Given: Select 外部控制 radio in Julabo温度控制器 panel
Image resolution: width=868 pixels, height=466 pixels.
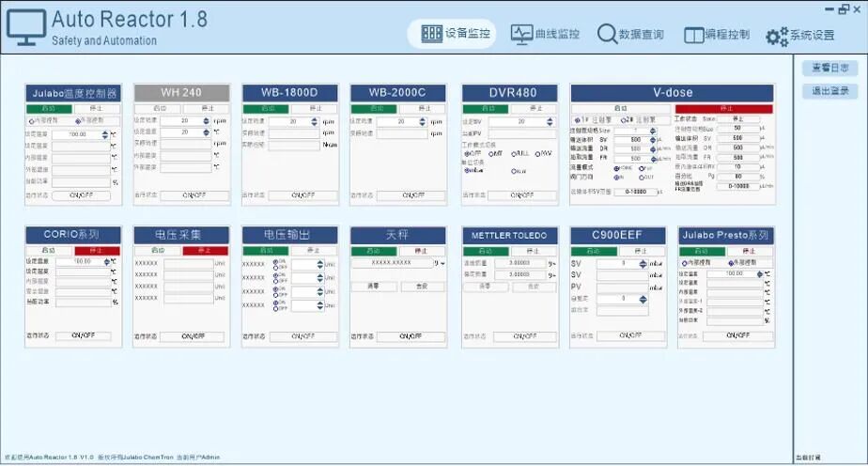Looking at the screenshot, I should coord(78,120).
